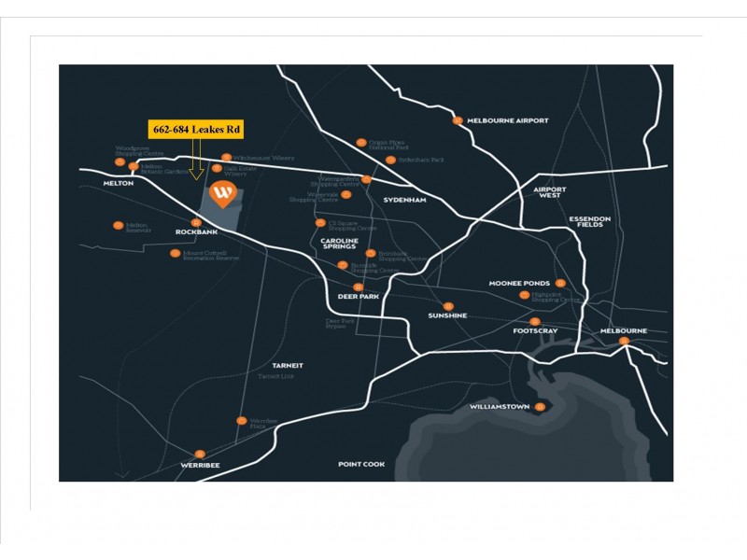Image resolution: width=747 pixels, height=560 pixels.
Task: Select the Mount Cottrell Recreation Reserve marker
Action: (175, 253)
